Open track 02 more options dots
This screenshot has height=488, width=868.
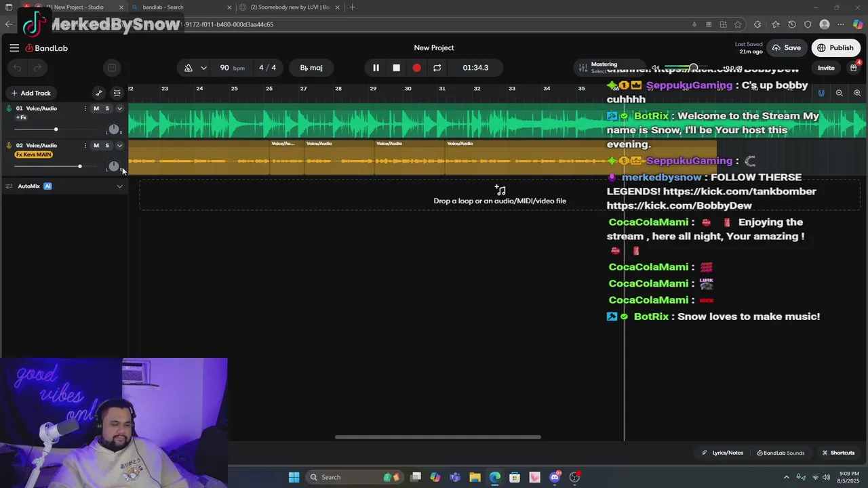pos(85,145)
